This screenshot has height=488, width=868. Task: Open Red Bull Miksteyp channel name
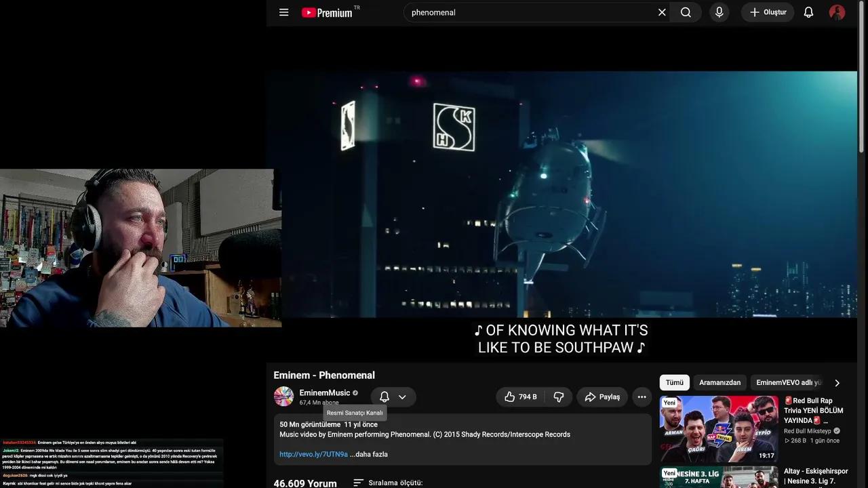(808, 431)
